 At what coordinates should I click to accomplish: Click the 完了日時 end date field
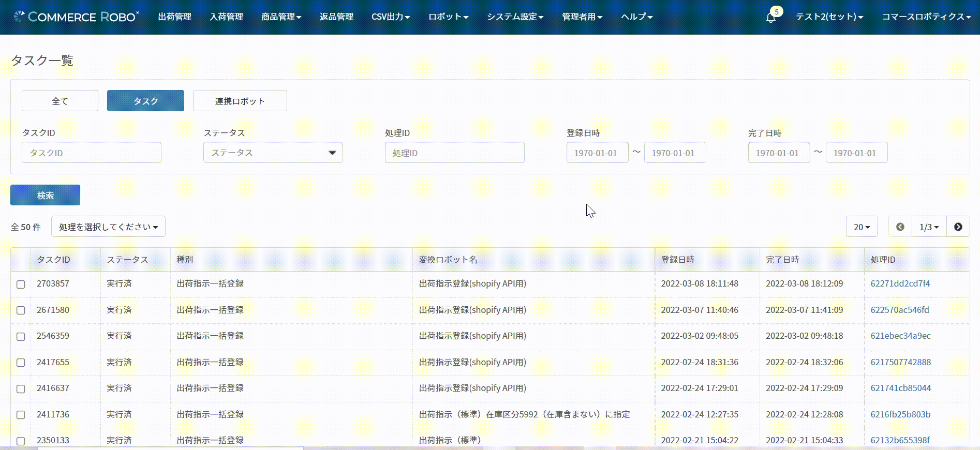point(857,153)
